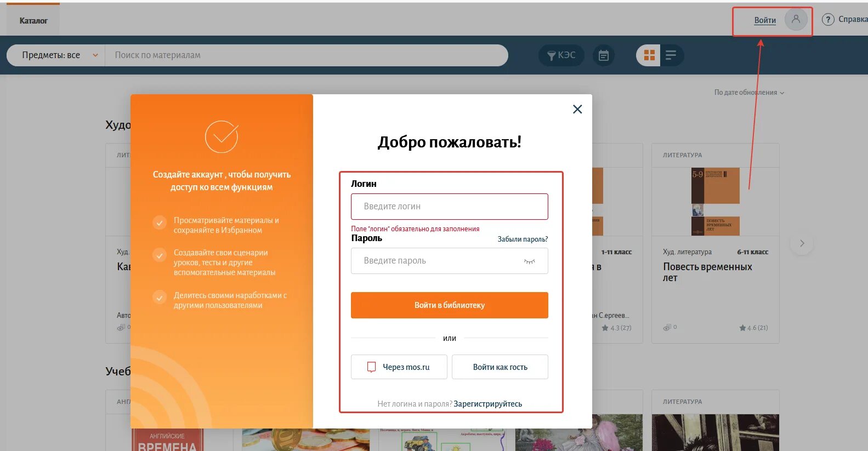This screenshot has height=451, width=868.
Task: Click Войти как гость button
Action: [500, 367]
